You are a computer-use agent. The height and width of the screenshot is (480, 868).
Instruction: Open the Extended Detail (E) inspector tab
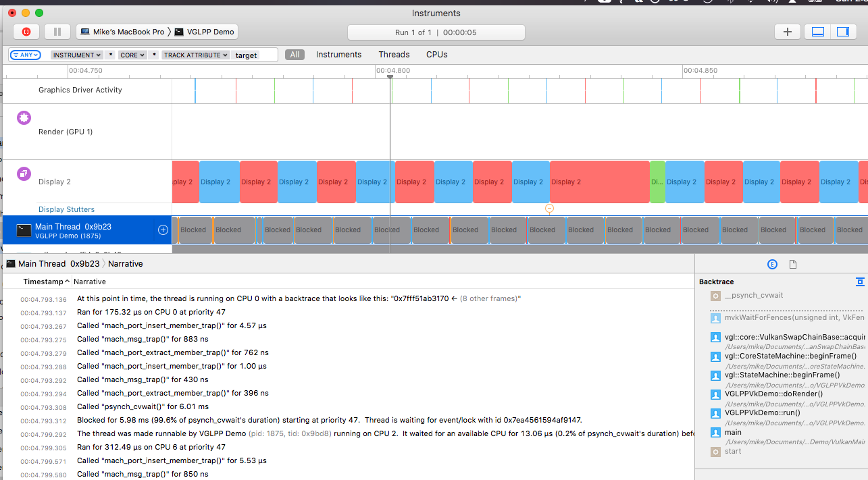[773, 265]
